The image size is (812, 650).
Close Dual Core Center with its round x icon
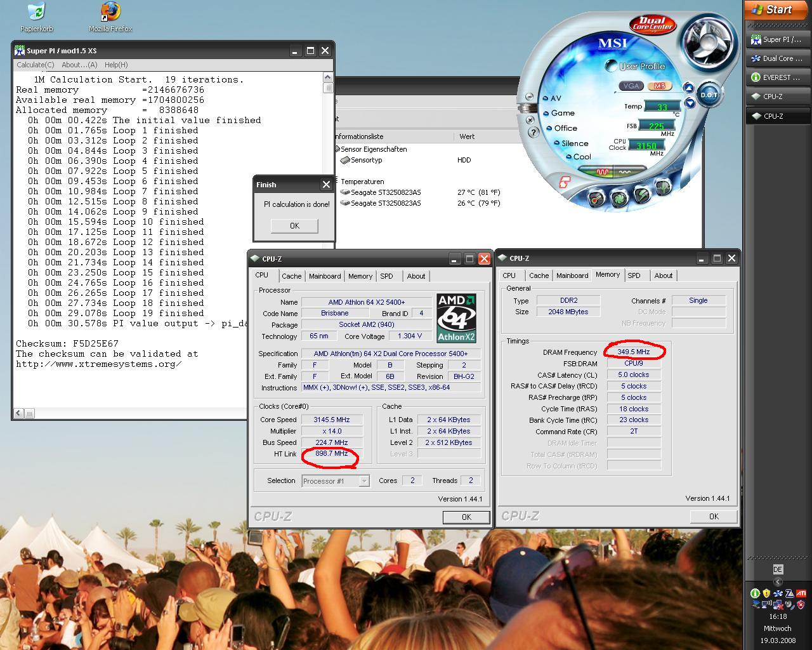point(530,119)
